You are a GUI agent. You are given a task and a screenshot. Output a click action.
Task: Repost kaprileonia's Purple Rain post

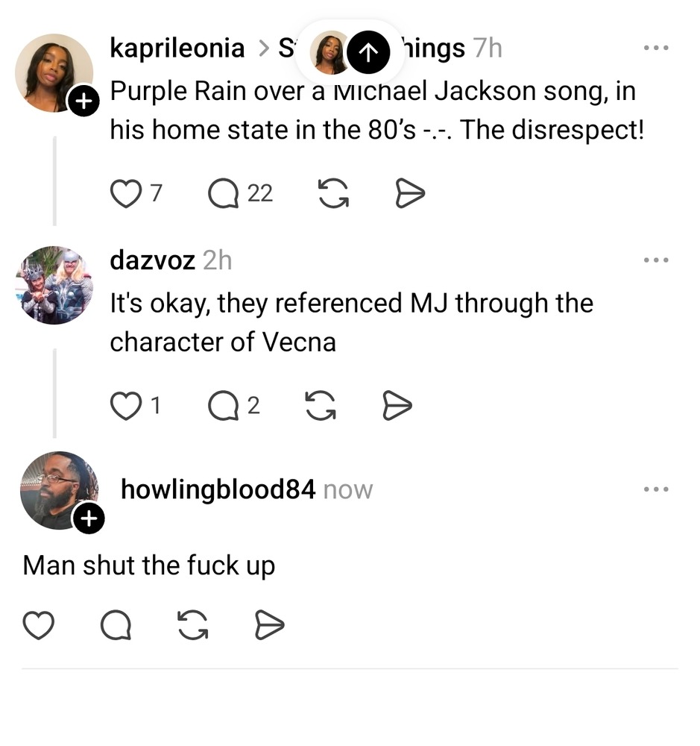334,194
